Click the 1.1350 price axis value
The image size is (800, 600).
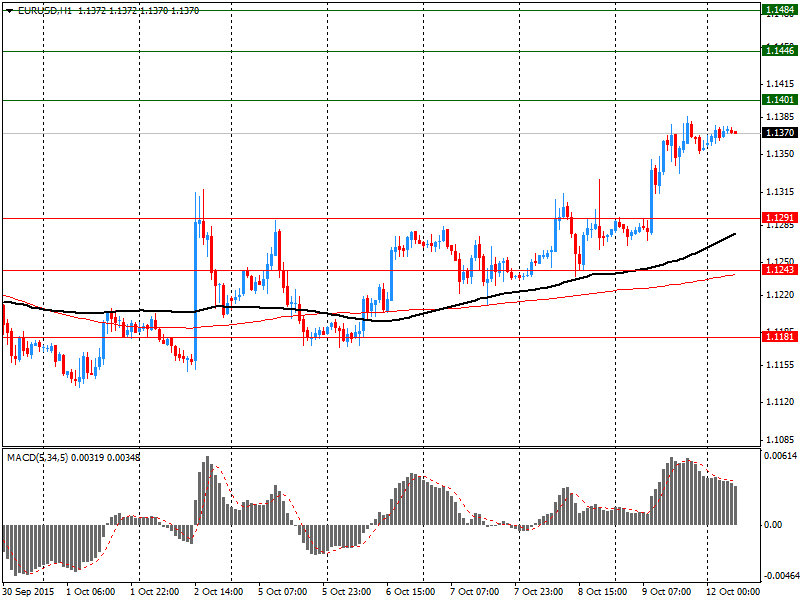780,153
